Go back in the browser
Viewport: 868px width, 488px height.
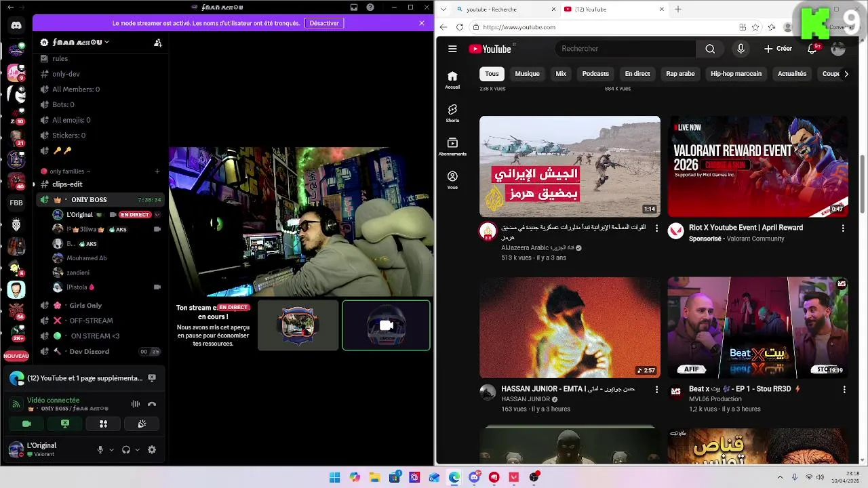(443, 27)
